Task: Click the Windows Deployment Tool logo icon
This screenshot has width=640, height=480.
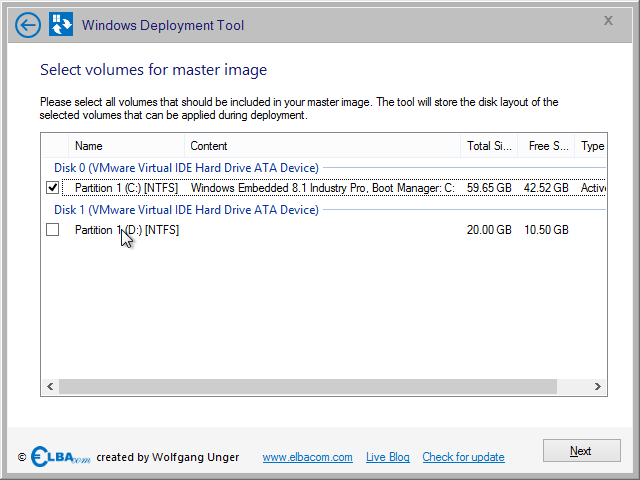Action: 61,24
